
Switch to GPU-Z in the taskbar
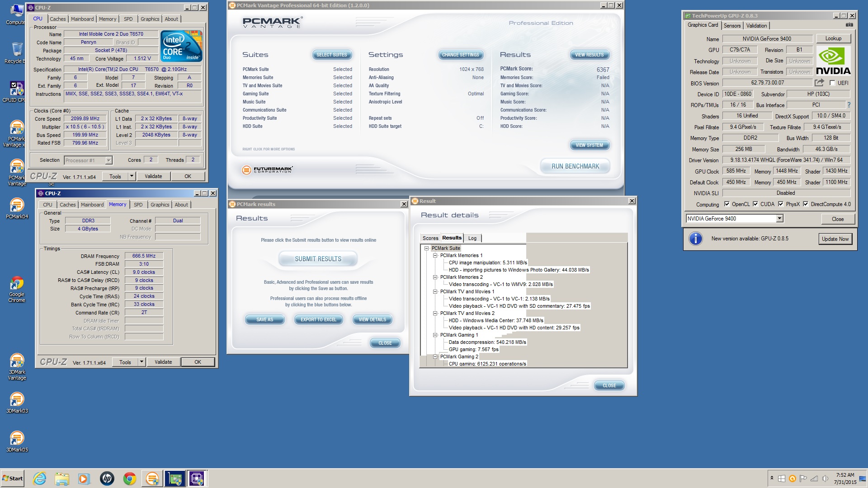point(175,479)
